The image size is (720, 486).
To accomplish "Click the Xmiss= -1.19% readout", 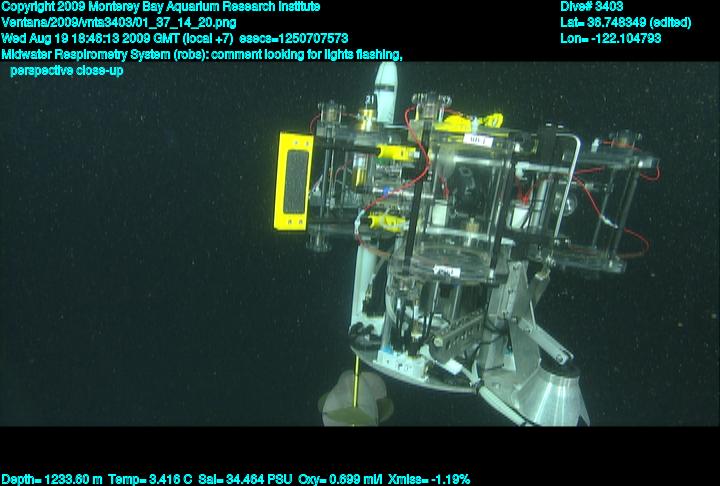I will coord(429,480).
